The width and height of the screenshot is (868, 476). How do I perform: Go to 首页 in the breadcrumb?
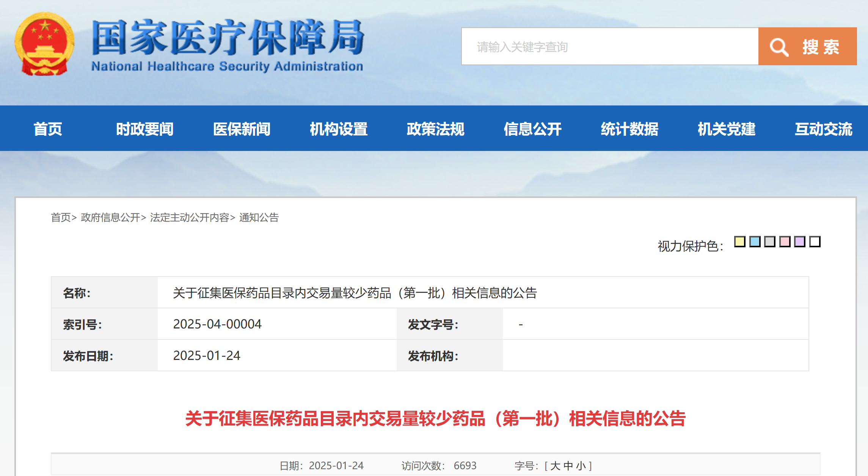click(61, 217)
